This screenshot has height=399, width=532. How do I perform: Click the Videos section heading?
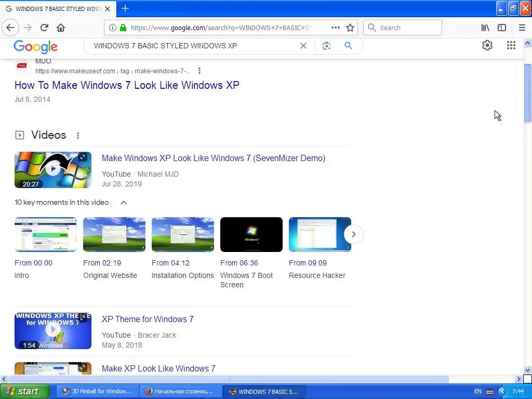48,135
